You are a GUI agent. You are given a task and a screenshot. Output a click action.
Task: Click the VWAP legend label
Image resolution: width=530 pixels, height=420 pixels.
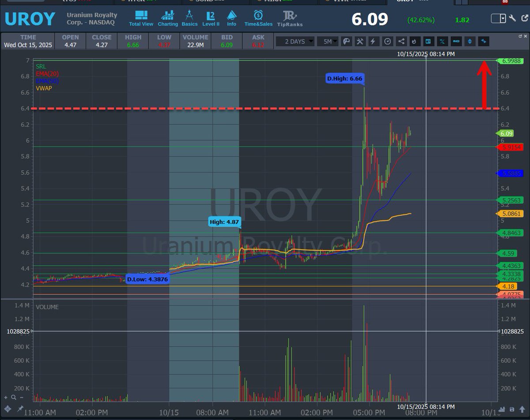[x=43, y=88]
